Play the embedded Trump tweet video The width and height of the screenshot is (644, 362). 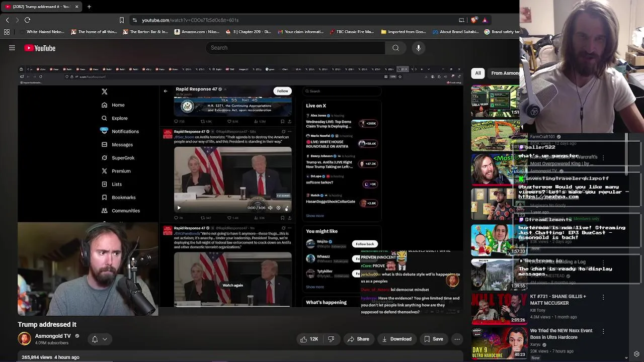coord(179,208)
